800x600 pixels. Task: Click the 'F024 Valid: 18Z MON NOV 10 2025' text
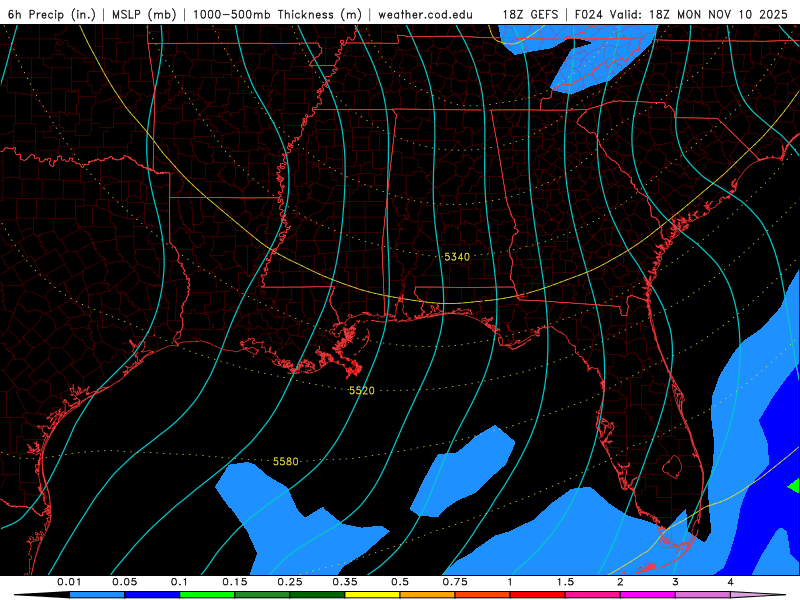pos(681,14)
